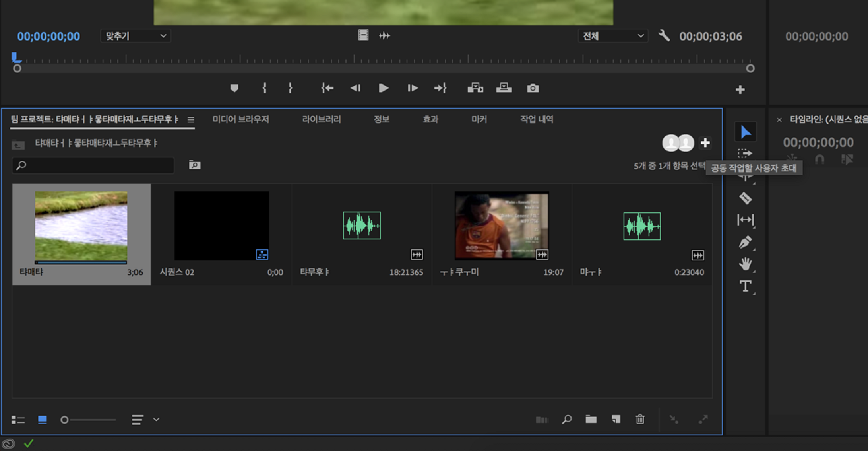The height and width of the screenshot is (451, 868).
Task: Click the New Bin folder icon
Action: pyautogui.click(x=591, y=420)
